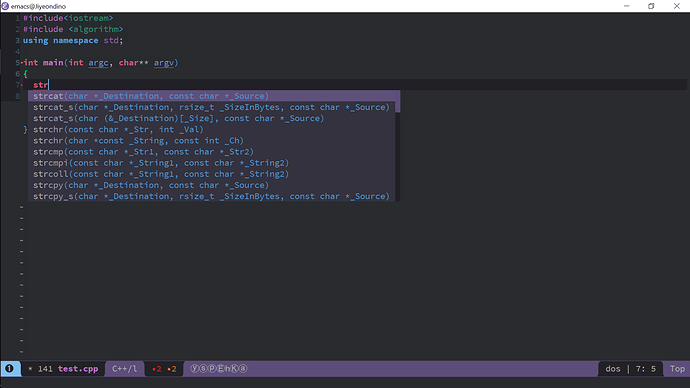
Task: Click the circled E minor-mode icon
Action: click(x=221, y=369)
